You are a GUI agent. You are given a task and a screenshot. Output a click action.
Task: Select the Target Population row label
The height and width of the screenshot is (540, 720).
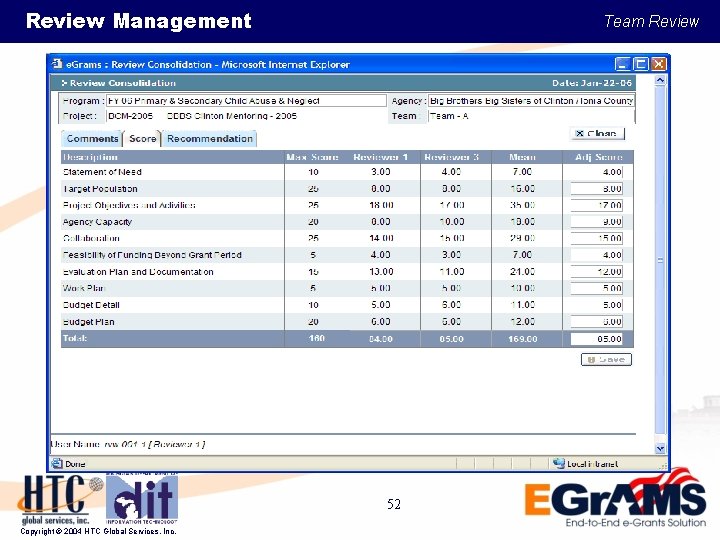(x=100, y=189)
